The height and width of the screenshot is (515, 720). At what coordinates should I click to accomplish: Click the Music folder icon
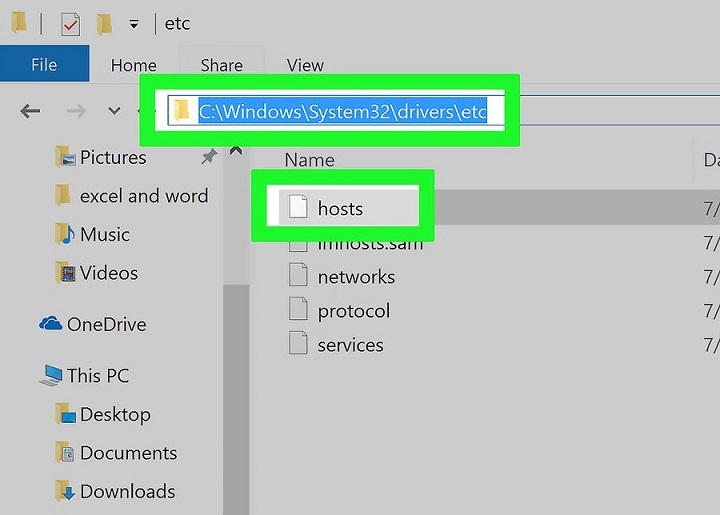pos(65,234)
